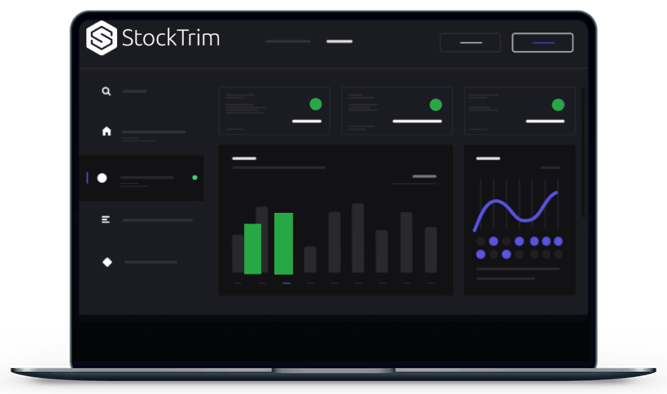This screenshot has width=667, height=394.
Task: Select the highlighted white header tab
Action: (x=339, y=41)
